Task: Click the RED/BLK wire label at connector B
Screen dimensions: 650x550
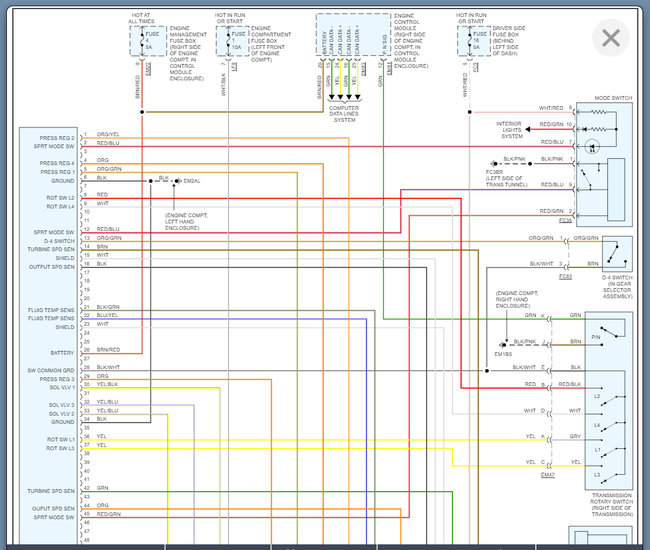Action: click(x=570, y=384)
